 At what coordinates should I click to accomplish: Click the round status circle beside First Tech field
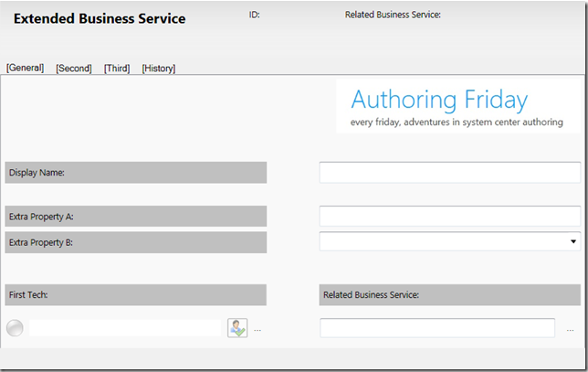[x=15, y=328]
